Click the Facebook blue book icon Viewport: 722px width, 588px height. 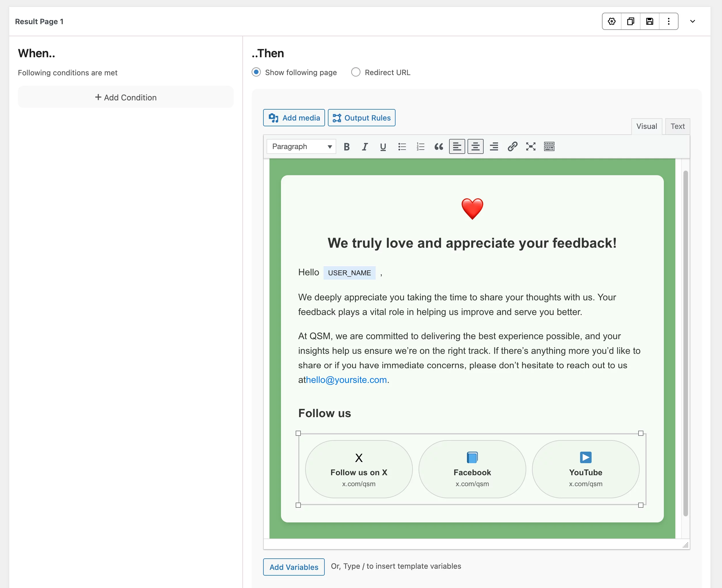coord(472,457)
